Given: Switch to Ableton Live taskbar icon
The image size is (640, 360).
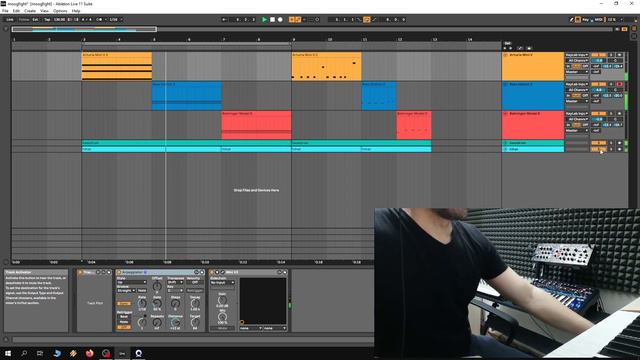Looking at the screenshot, I should (x=122, y=353).
